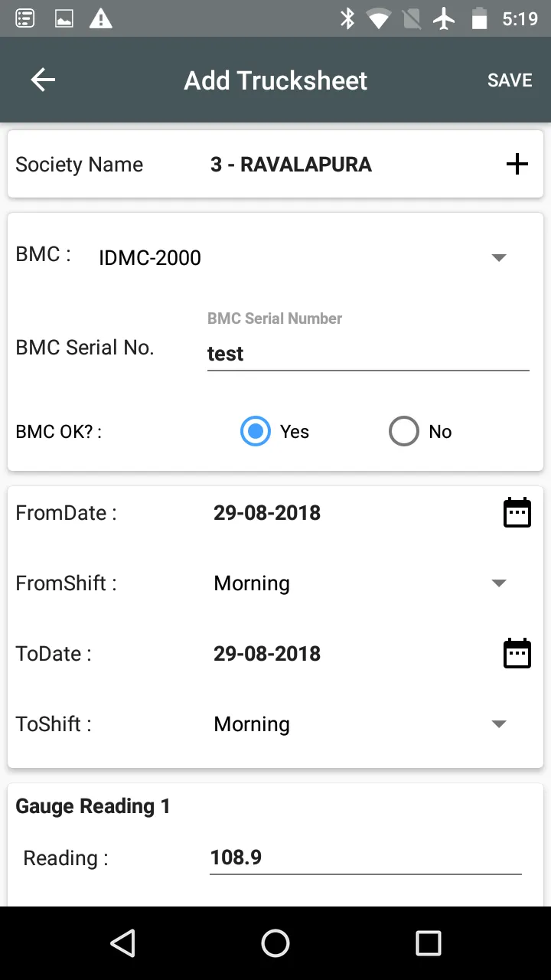The height and width of the screenshot is (980, 551).
Task: Expand the FromShift Morning dropdown
Action: point(362,583)
